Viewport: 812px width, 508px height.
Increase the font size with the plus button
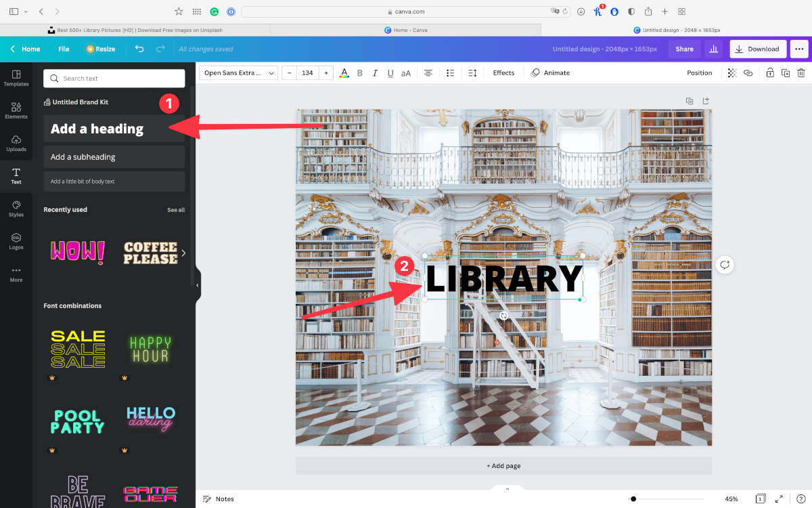pyautogui.click(x=326, y=72)
